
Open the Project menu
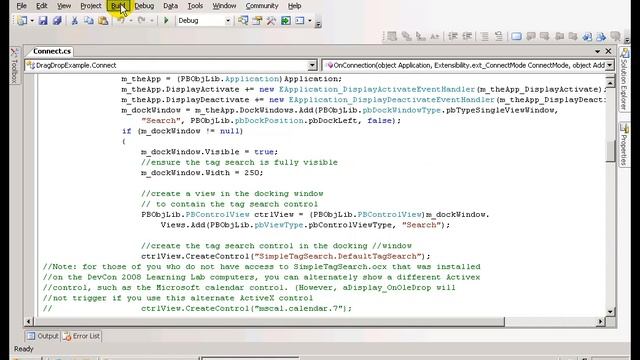click(x=91, y=6)
